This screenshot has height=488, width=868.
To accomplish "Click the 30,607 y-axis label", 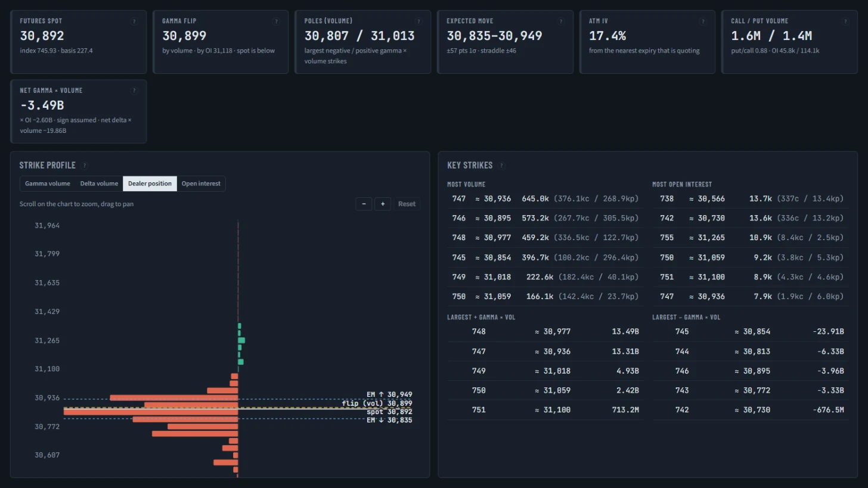I will point(47,455).
